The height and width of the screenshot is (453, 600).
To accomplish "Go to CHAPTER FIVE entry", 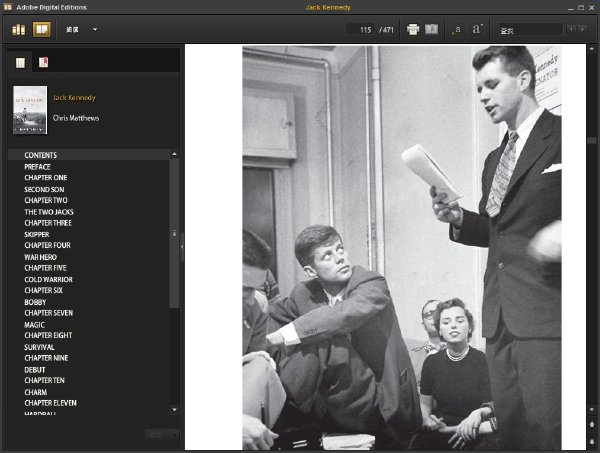I will pos(45,268).
